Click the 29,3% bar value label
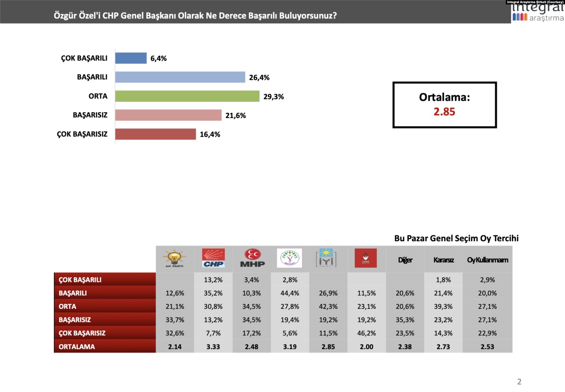Screen dimensions: 565x392 tap(273, 97)
